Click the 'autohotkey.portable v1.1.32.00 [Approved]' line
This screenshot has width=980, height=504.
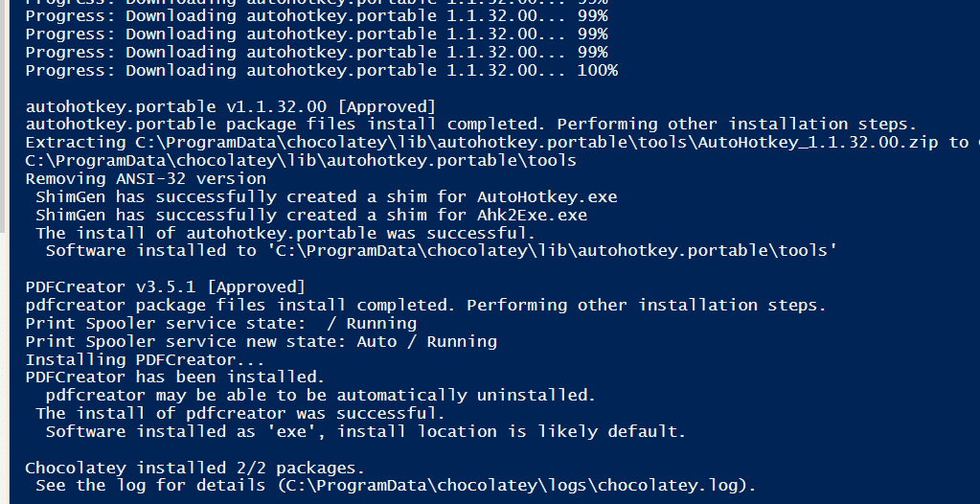(x=230, y=106)
